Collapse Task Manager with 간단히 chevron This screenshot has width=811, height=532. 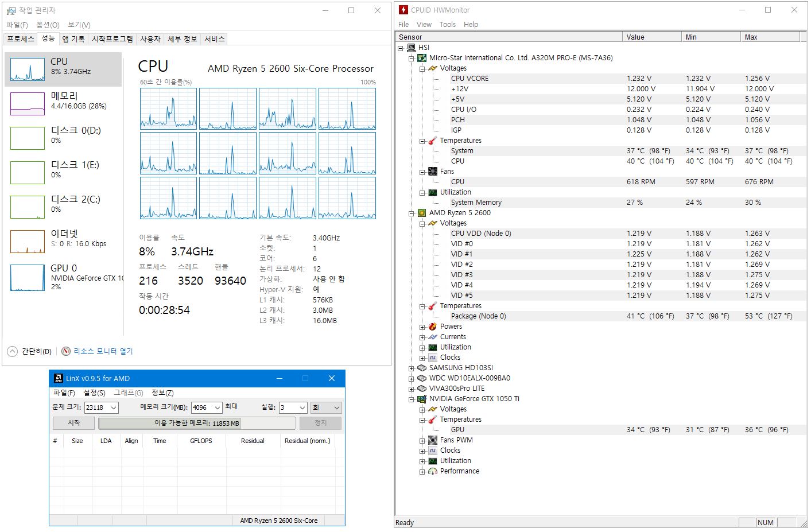[x=12, y=351]
